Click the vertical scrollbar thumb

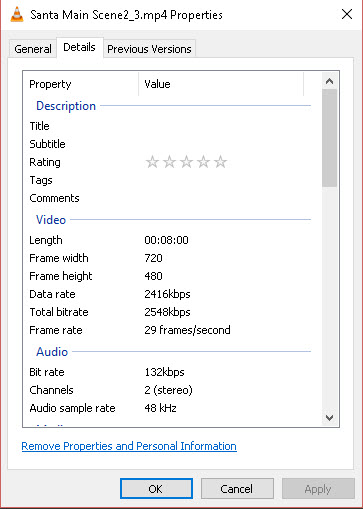pos(329,138)
